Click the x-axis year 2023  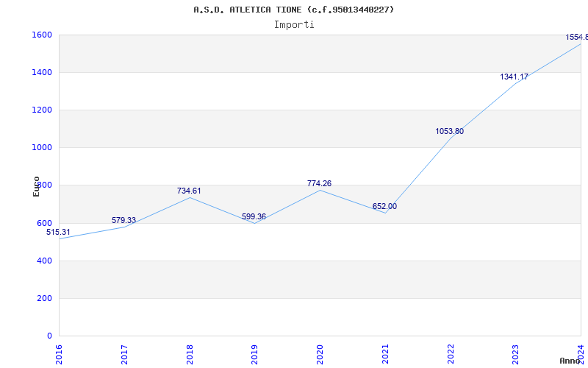coord(516,355)
